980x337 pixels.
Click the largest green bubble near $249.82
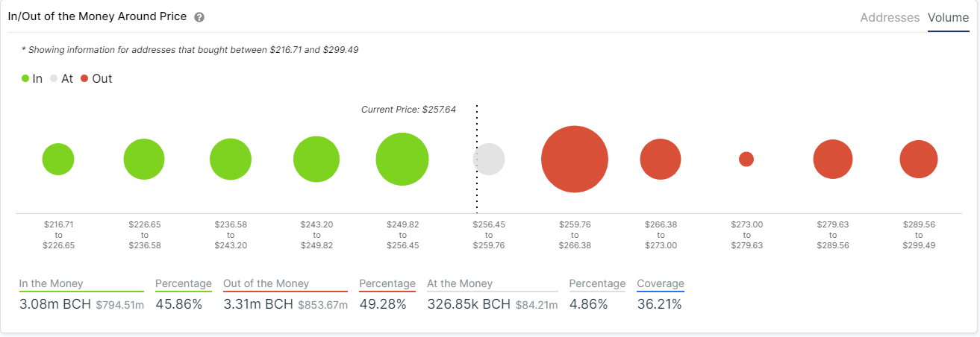(x=402, y=159)
